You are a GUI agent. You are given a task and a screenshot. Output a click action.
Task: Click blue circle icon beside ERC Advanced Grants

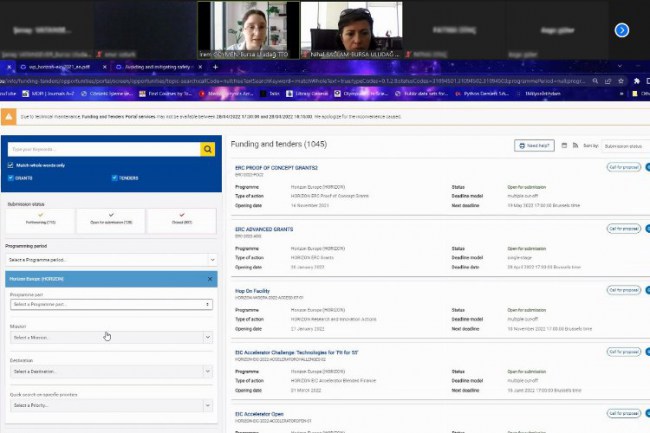(x=647, y=229)
